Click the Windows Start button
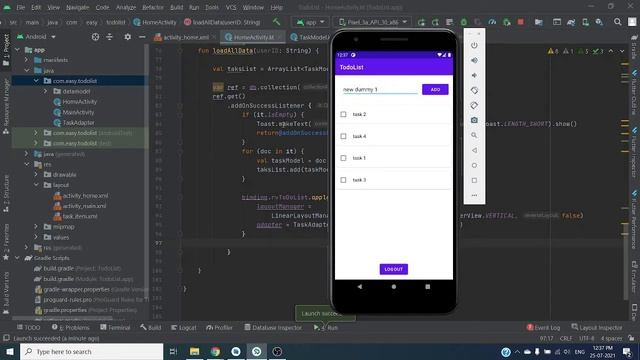The height and width of the screenshot is (360, 640). [x=9, y=351]
